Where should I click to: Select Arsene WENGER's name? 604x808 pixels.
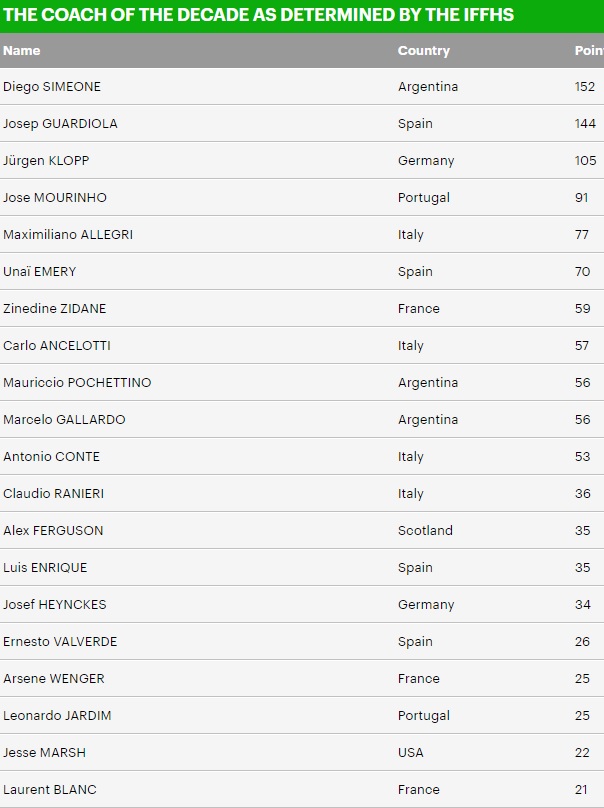[54, 678]
